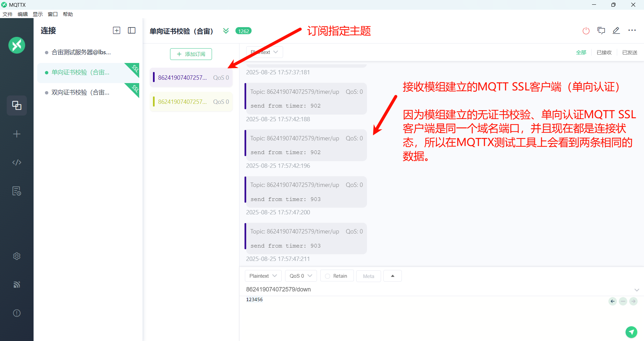Show 全部 messages tab
The image size is (644, 341).
click(581, 52)
